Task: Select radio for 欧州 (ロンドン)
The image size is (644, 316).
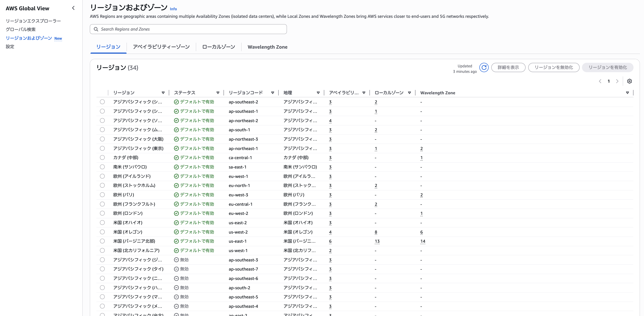Action: (x=102, y=213)
